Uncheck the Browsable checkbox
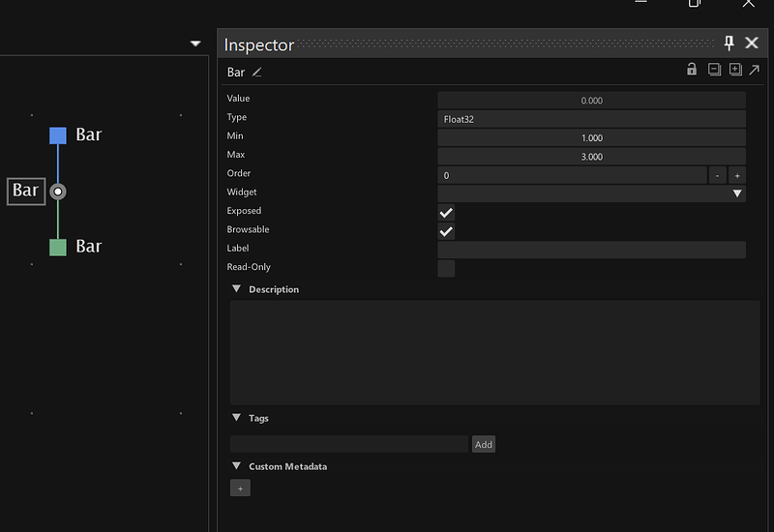 (446, 231)
